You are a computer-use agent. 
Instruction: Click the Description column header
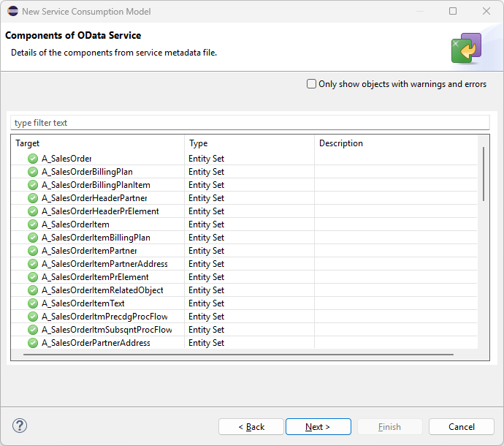click(394, 143)
